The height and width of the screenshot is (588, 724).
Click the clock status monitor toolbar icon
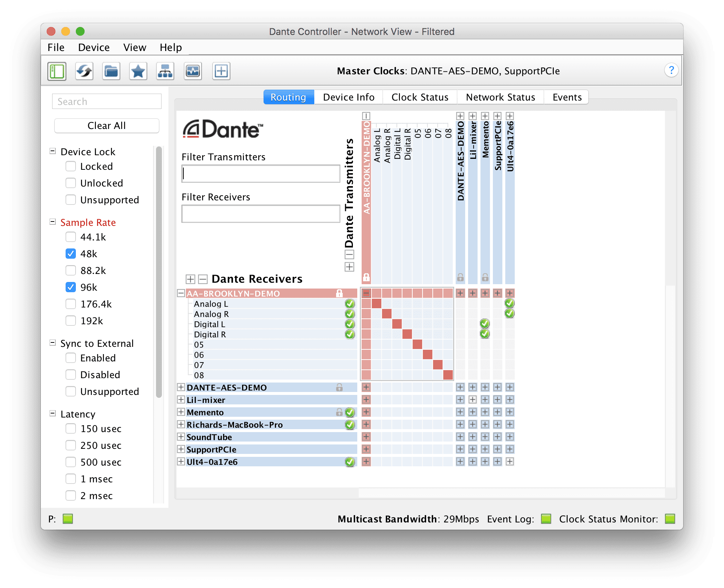[192, 71]
